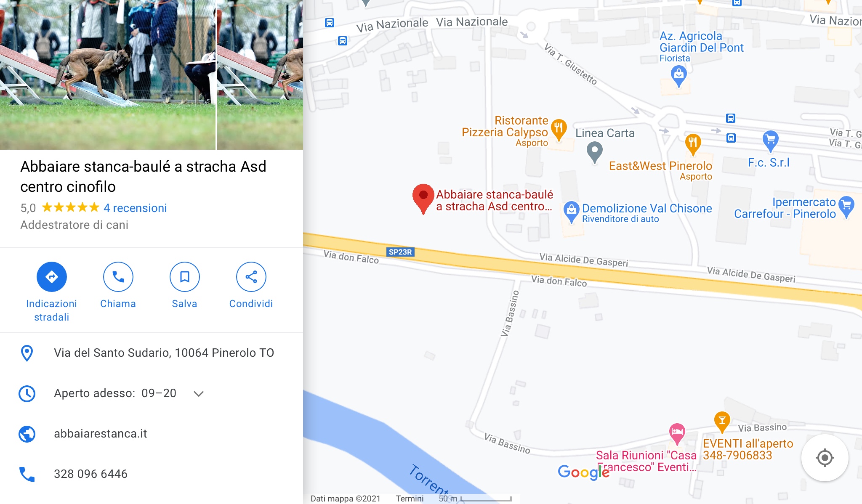The width and height of the screenshot is (862, 504).
Task: Expand the Aperto adesso hours row
Action: (x=152, y=393)
